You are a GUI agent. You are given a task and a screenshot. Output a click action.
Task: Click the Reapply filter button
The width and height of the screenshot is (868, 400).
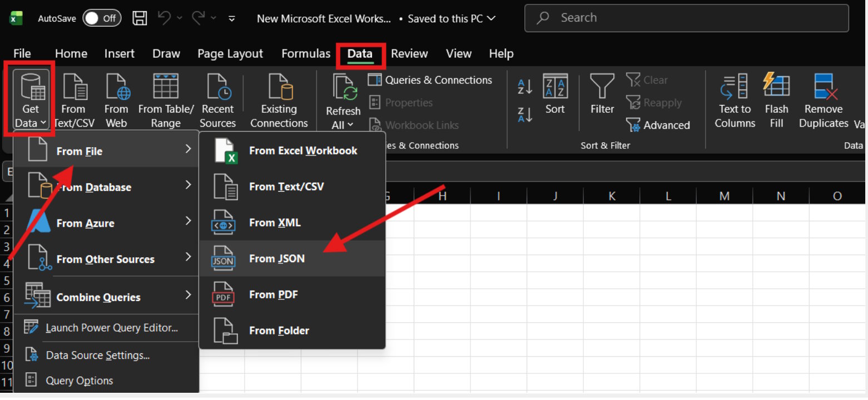click(x=653, y=103)
